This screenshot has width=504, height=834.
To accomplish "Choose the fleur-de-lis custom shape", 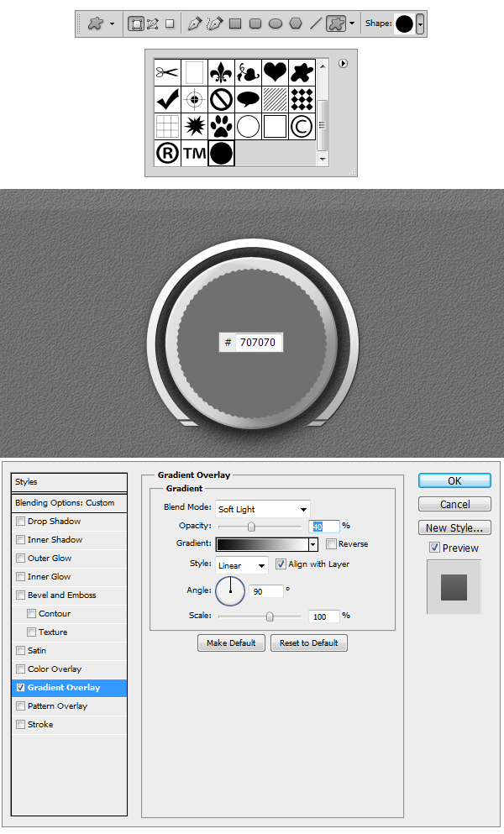I will pyautogui.click(x=222, y=71).
